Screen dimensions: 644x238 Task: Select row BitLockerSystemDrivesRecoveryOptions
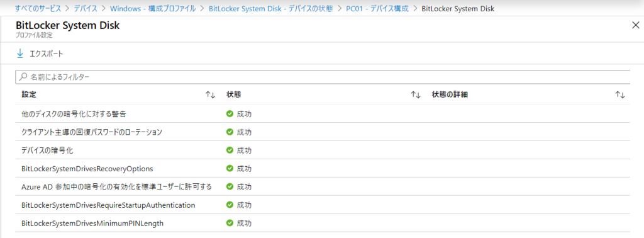[323, 169]
